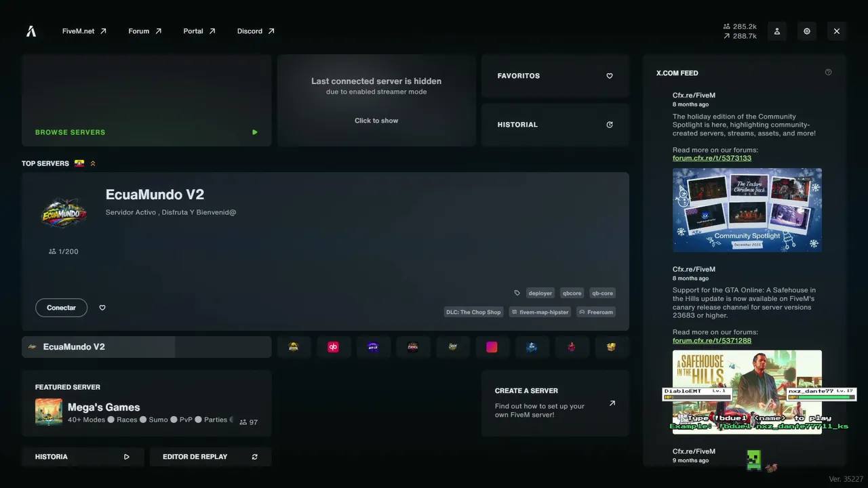Viewport: 868px width, 488px height.
Task: Click the DLC: The Chop Shop tag
Action: (x=473, y=312)
